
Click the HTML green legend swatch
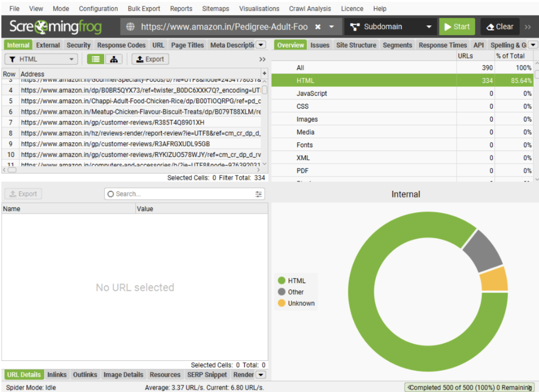[281, 281]
